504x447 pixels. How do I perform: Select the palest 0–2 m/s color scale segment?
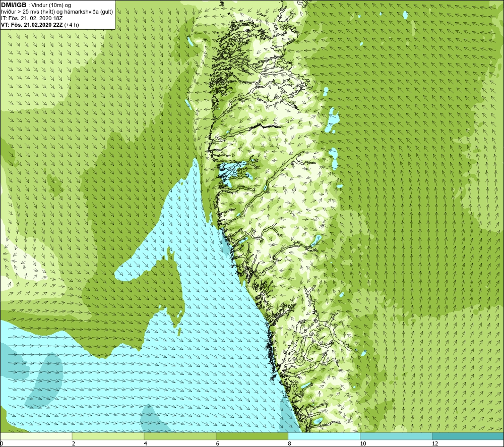pyautogui.click(x=36, y=436)
